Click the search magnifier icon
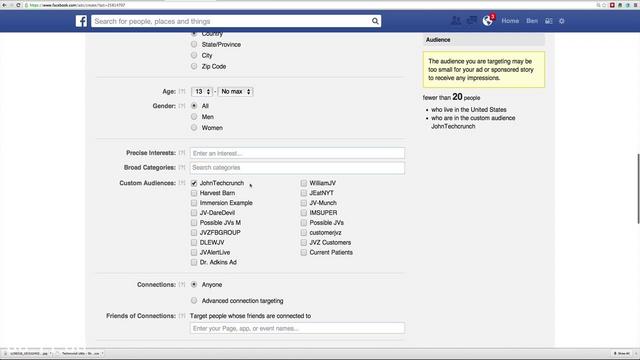 pyautogui.click(x=375, y=21)
